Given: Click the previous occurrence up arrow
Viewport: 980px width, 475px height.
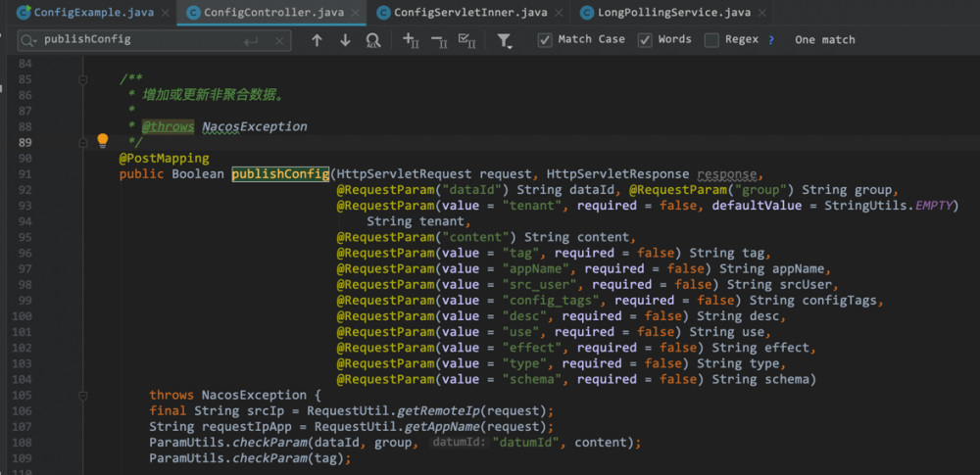Looking at the screenshot, I should (x=317, y=40).
